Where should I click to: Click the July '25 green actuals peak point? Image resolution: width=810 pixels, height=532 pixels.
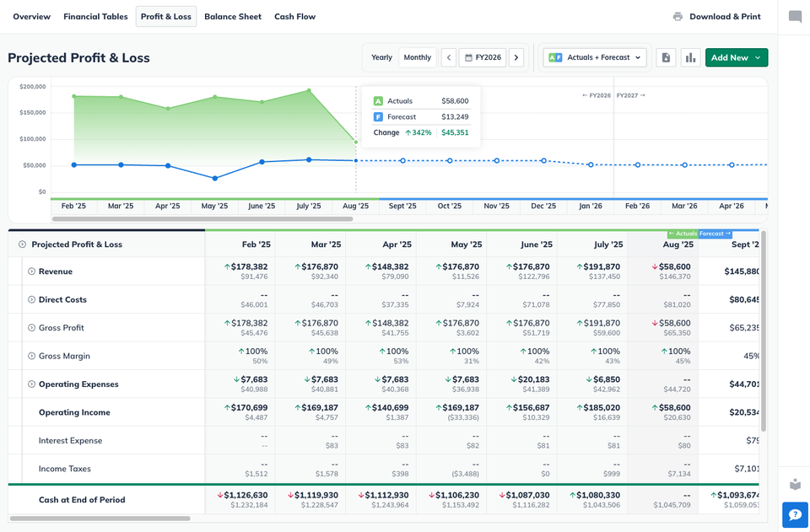[309, 90]
